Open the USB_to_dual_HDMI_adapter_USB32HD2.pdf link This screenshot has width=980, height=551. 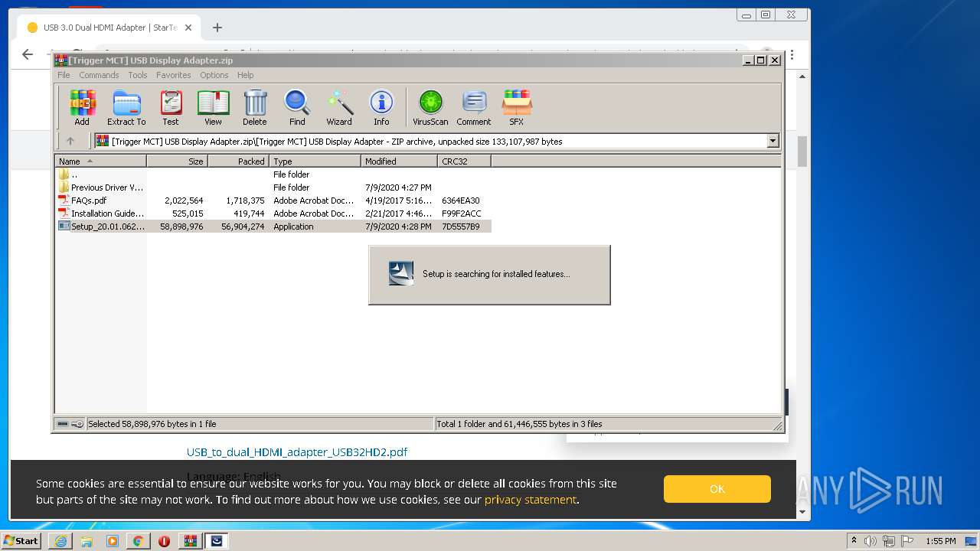pos(297,452)
